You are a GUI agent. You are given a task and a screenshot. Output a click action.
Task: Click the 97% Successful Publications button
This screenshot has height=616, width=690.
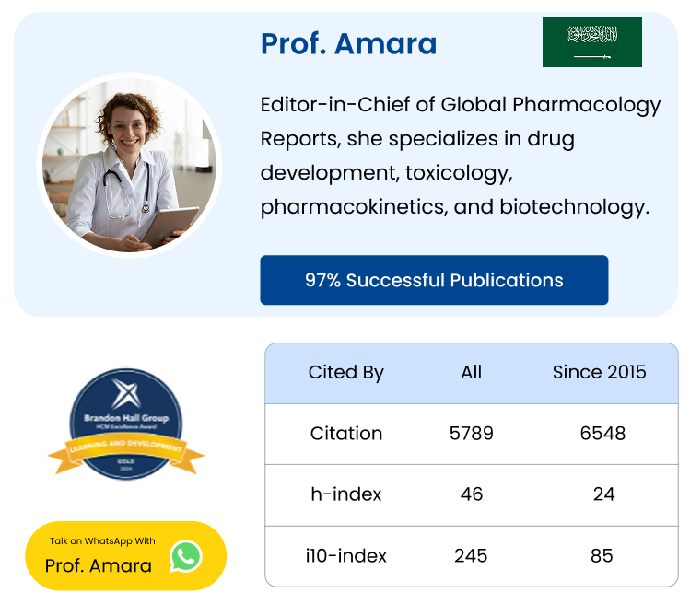point(434,280)
